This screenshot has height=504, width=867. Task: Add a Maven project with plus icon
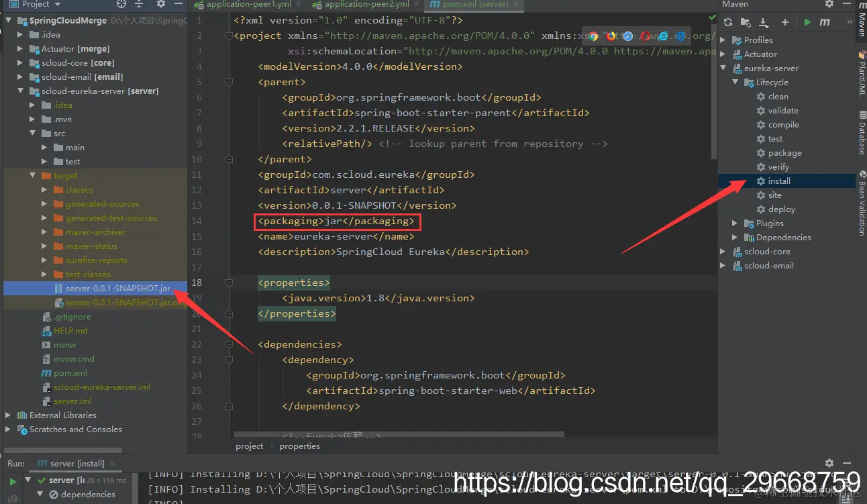(x=785, y=22)
